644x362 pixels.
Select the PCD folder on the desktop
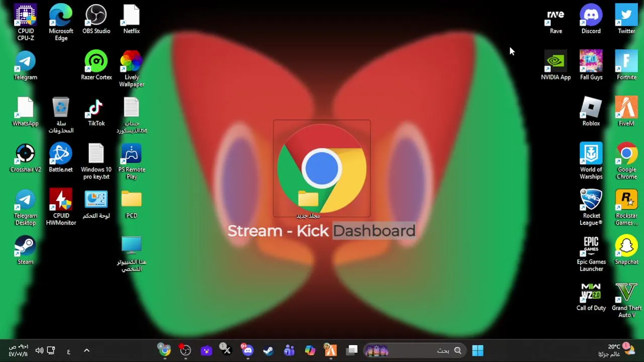click(131, 204)
